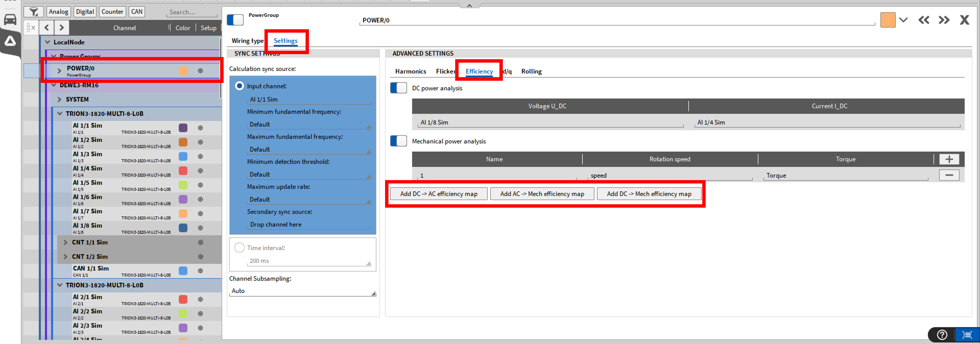Open the Wiring type tab
The image size is (980, 344).
[x=247, y=41]
